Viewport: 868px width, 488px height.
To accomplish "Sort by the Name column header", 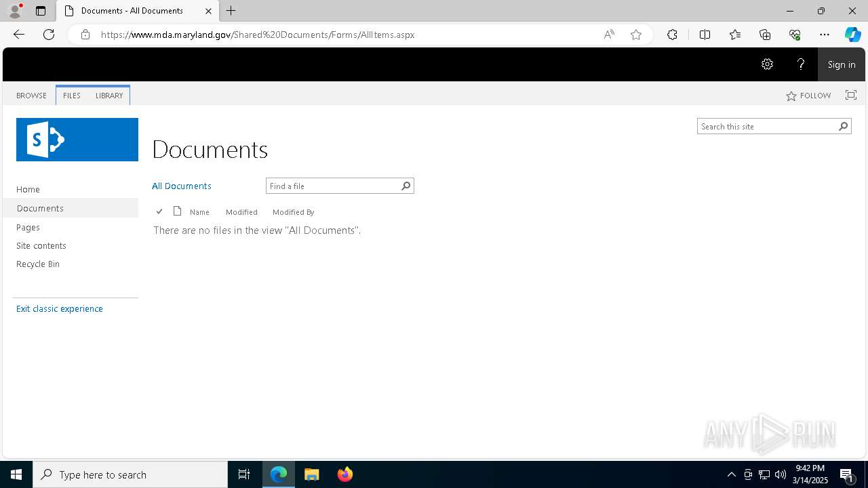I will click(199, 212).
